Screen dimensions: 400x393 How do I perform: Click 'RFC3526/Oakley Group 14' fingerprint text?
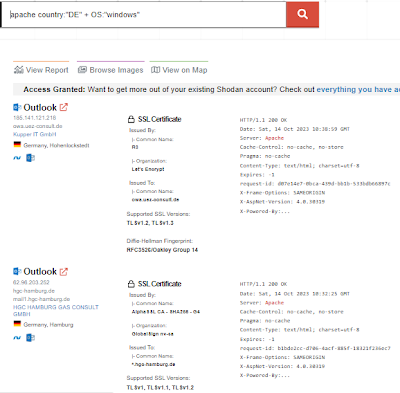tap(162, 250)
